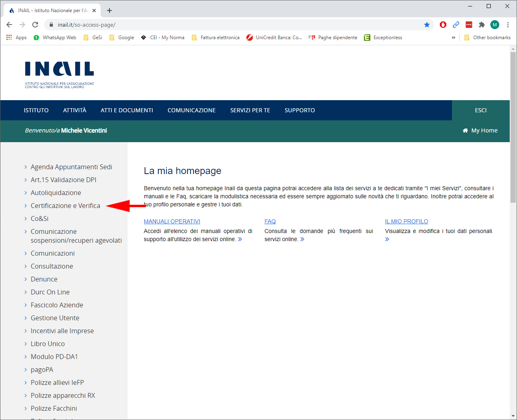Show hidden bookmarks with double chevron
Screen dimensions: 517x420
pos(454,38)
